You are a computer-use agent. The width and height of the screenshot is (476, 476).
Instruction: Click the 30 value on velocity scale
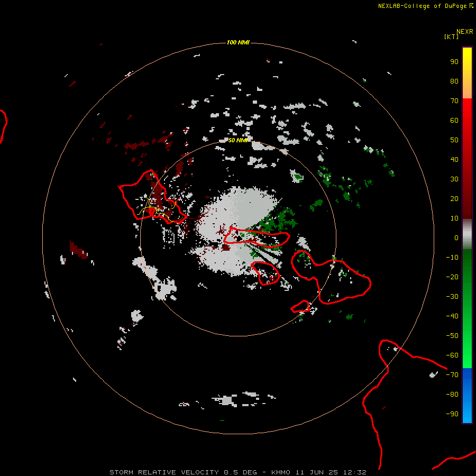[x=454, y=179]
